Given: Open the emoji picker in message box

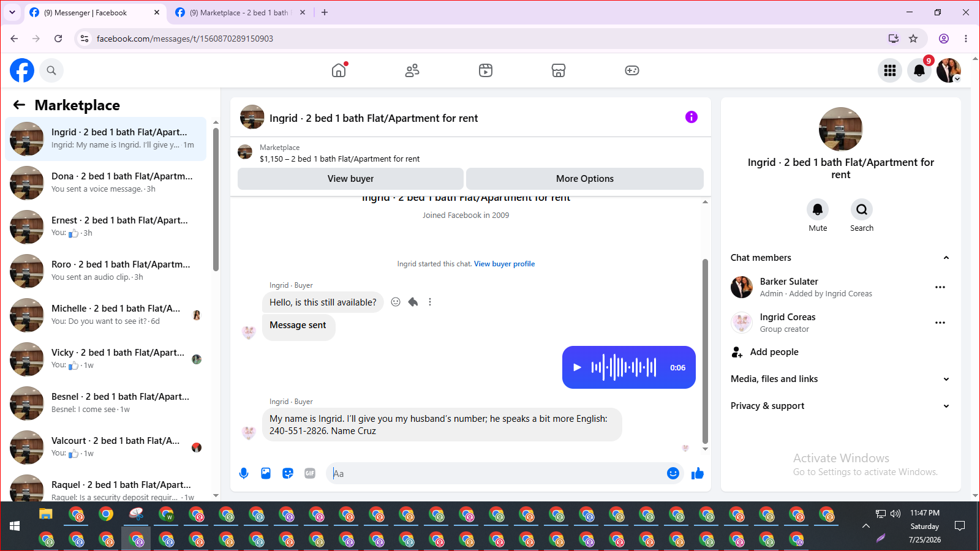Looking at the screenshot, I should click(x=673, y=473).
